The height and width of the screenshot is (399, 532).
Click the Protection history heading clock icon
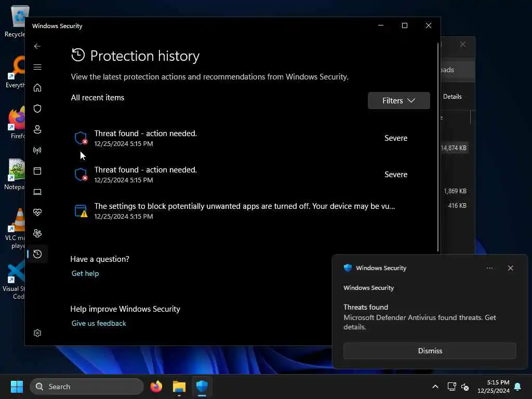(78, 55)
